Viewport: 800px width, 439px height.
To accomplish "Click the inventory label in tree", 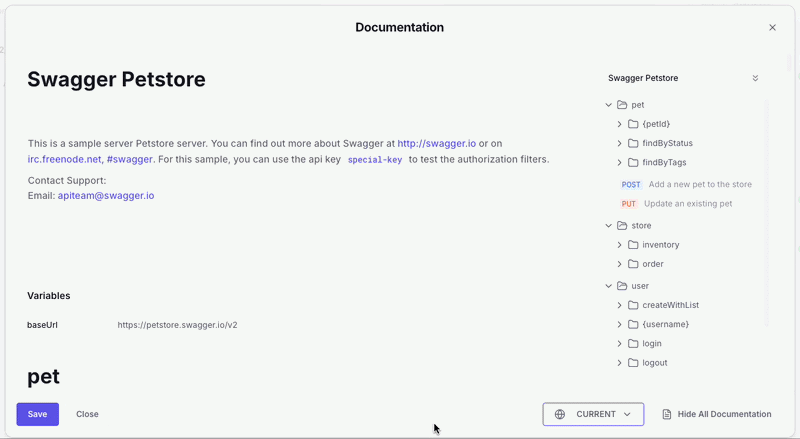I will (x=661, y=245).
